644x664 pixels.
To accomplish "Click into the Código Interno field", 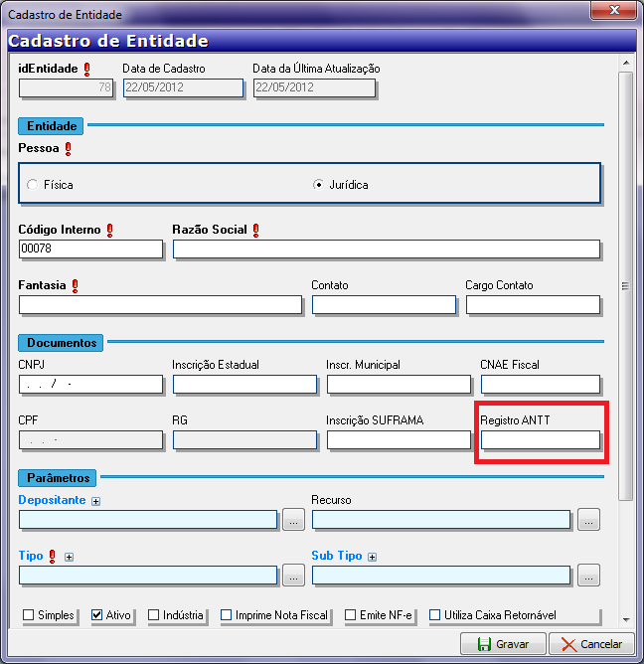I will pyautogui.click(x=90, y=249).
